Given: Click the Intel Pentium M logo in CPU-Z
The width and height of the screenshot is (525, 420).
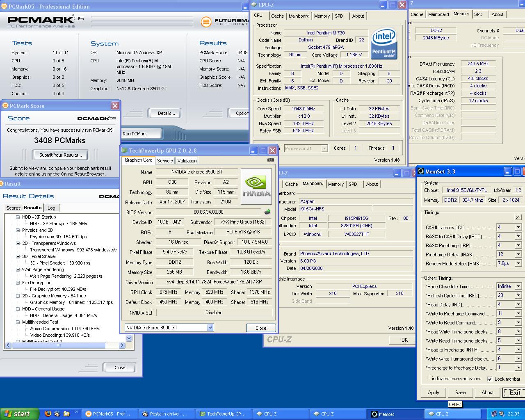Looking at the screenshot, I should point(383,43).
